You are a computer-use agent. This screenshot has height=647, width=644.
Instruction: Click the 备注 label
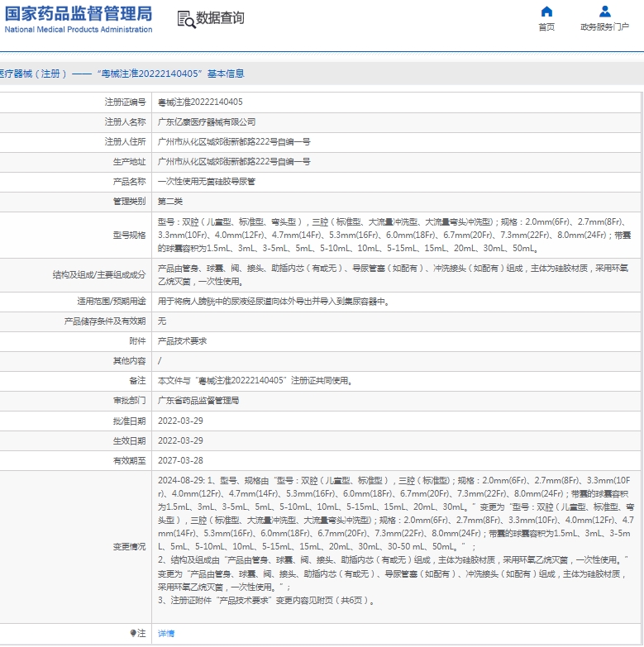[137, 380]
